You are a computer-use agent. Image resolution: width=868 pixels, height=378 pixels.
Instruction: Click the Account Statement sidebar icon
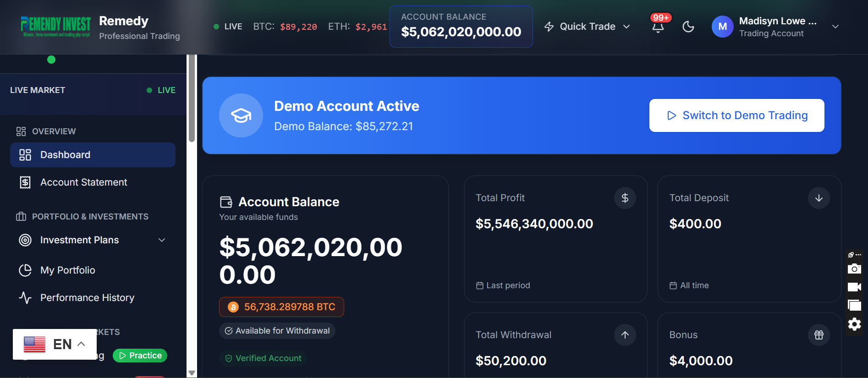[26, 182]
